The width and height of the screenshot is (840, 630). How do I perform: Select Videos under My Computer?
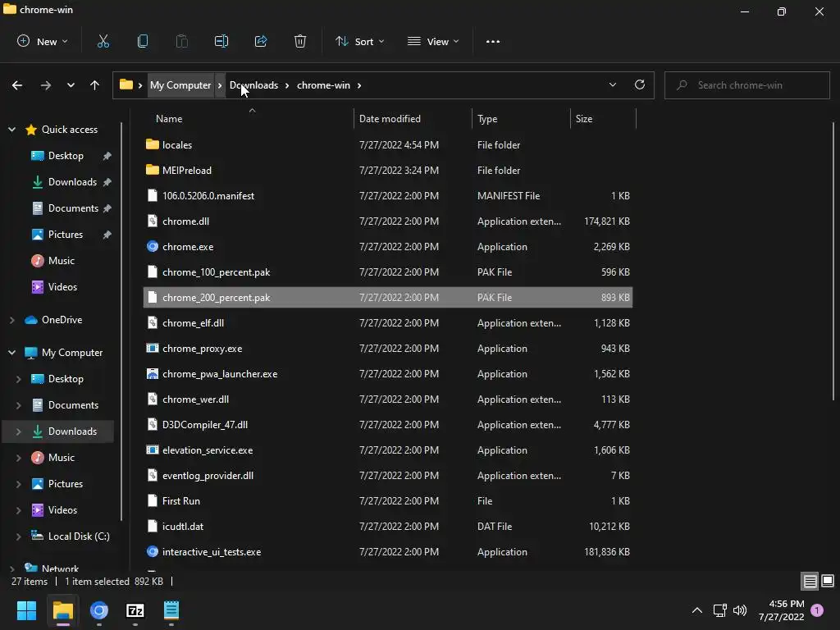point(62,510)
